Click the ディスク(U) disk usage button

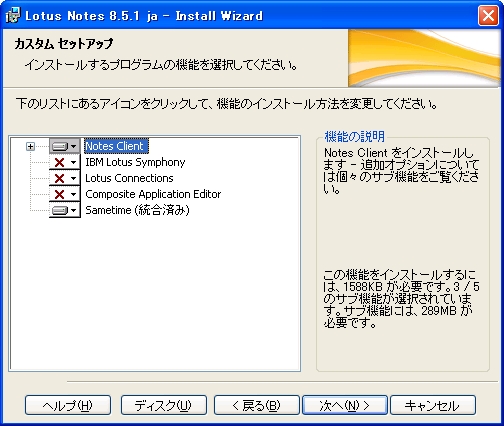[164, 405]
